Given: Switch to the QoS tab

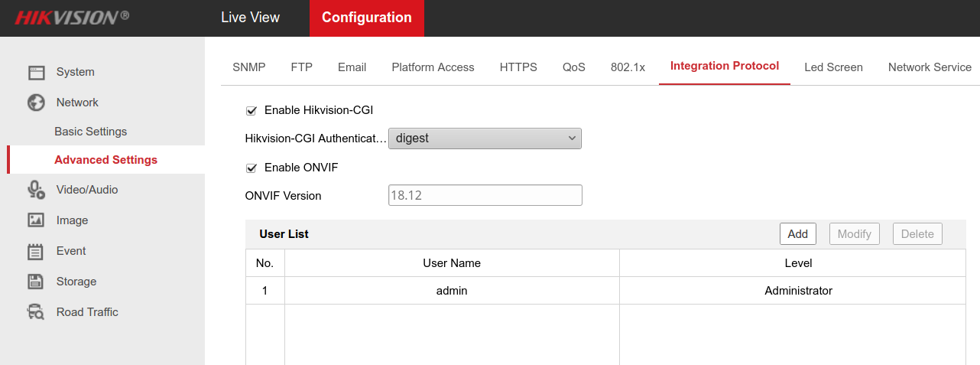Looking at the screenshot, I should click(574, 67).
